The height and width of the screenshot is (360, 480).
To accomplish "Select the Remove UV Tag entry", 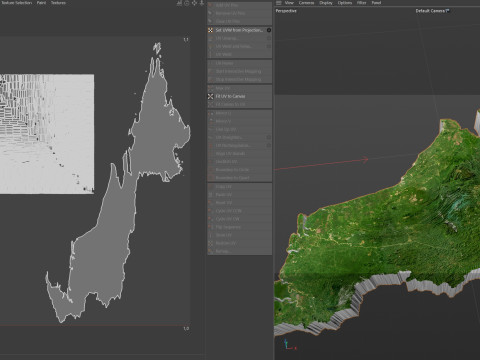I will (239, 13).
